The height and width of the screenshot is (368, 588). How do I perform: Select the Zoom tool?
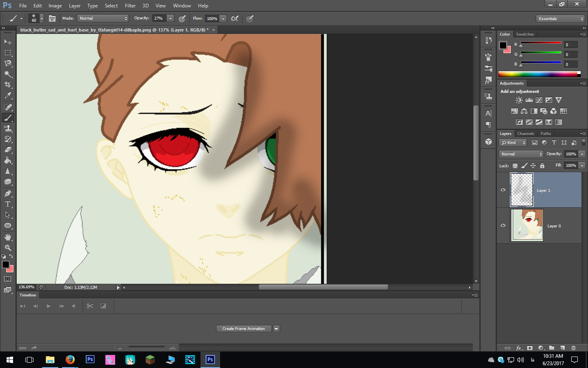click(8, 248)
